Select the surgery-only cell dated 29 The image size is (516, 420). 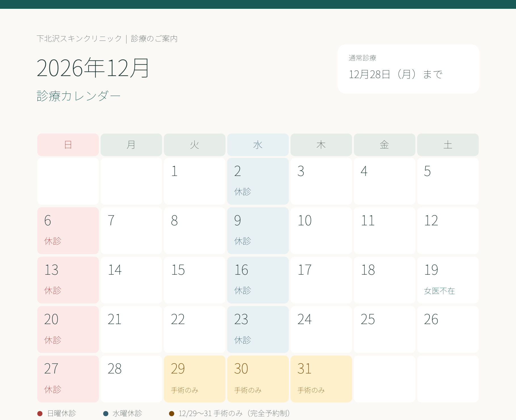pos(195,379)
